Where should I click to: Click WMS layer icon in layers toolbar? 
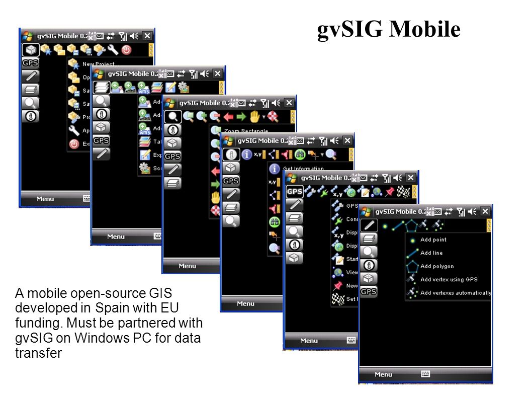click(143, 88)
